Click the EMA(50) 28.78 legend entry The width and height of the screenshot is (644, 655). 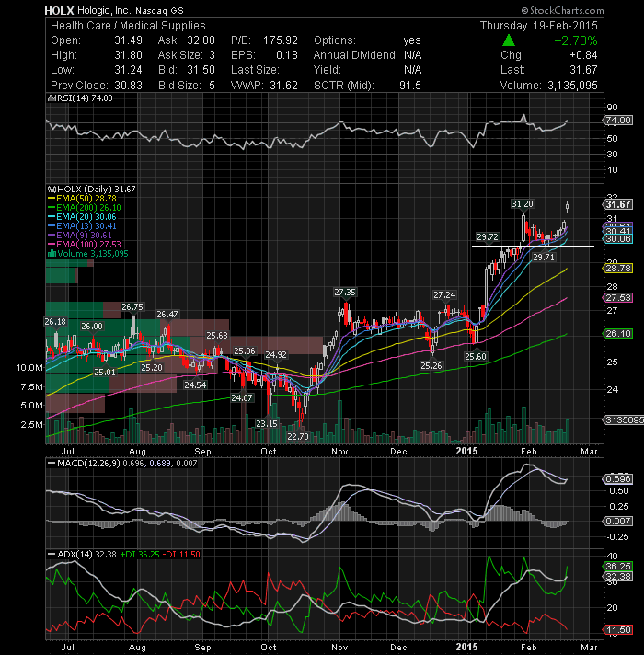point(82,199)
